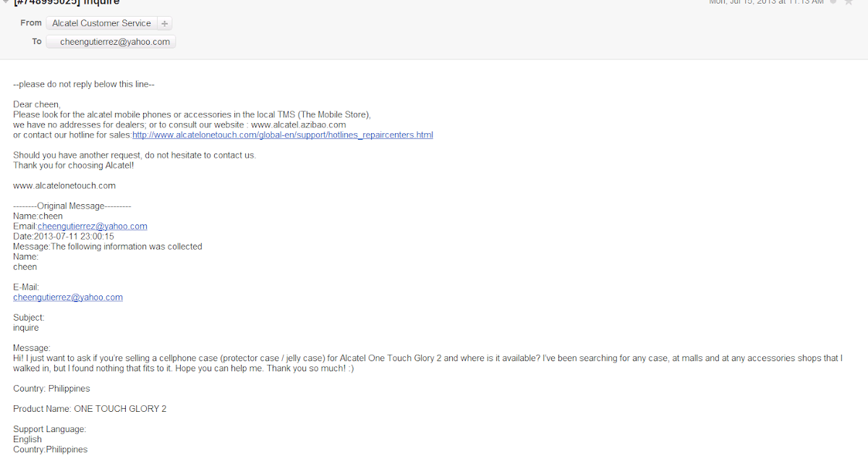This screenshot has width=868, height=456.
Task: Select the text 'Thank you for choosing Alcatel!'
Action: click(x=74, y=165)
